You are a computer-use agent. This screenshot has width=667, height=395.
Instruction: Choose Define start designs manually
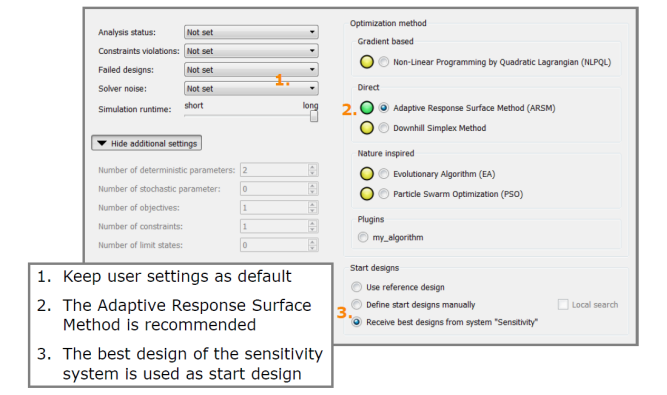pyautogui.click(x=356, y=304)
